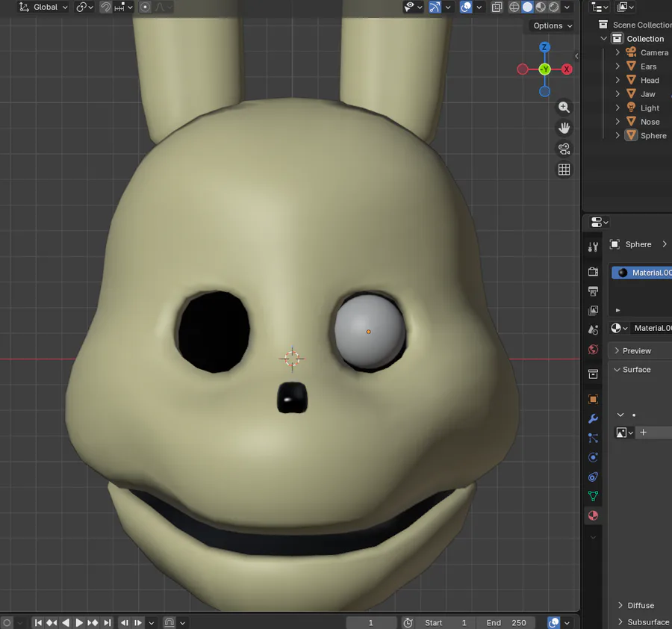Click the Z axis on navigation gizmo

(544, 47)
